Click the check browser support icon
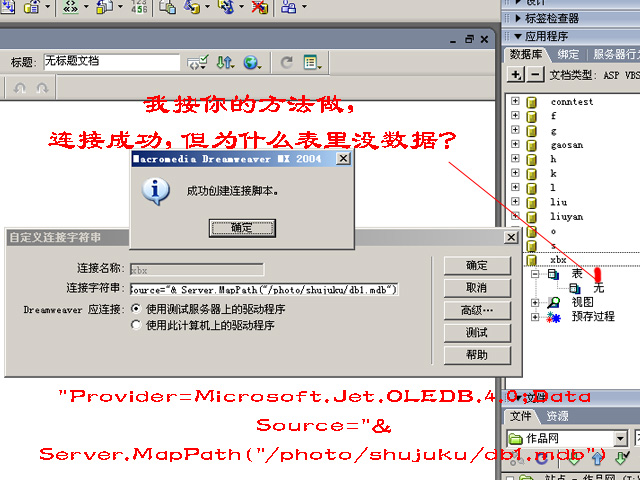Viewport: 640px width, 480px height. (198, 62)
